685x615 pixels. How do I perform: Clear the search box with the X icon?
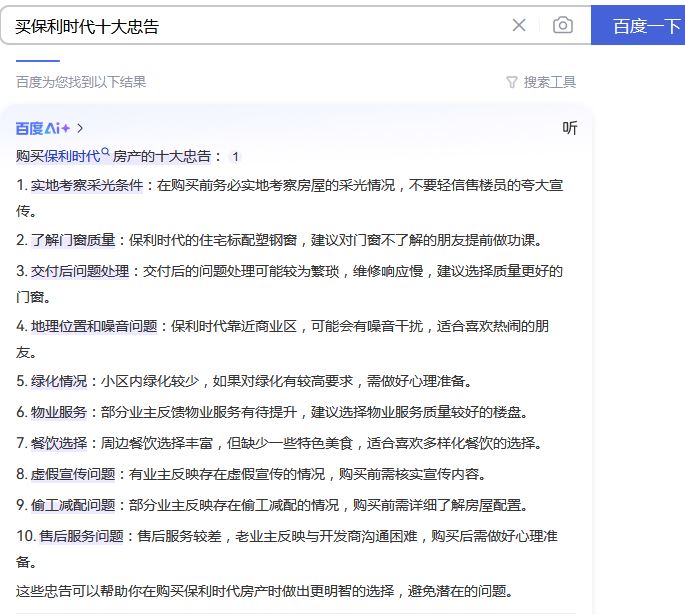519,25
